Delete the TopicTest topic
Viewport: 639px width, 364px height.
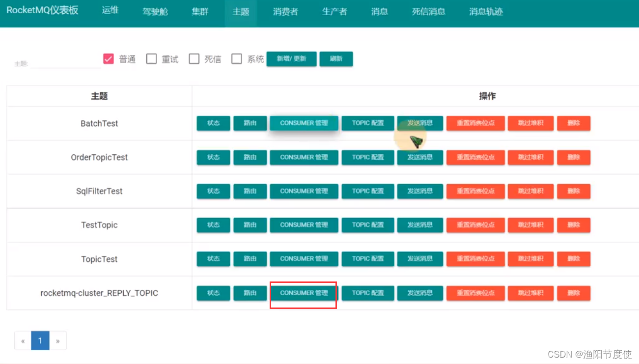click(574, 259)
